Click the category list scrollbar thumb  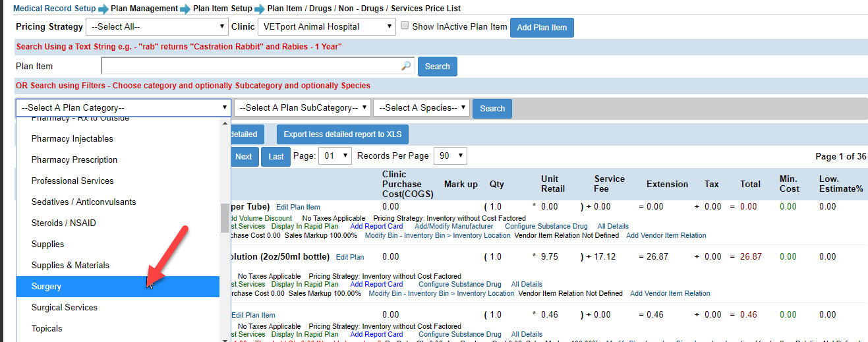pos(225,217)
